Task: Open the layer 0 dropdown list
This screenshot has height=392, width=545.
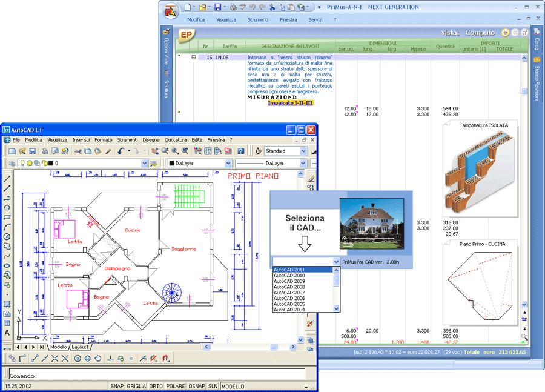Action: (145, 163)
